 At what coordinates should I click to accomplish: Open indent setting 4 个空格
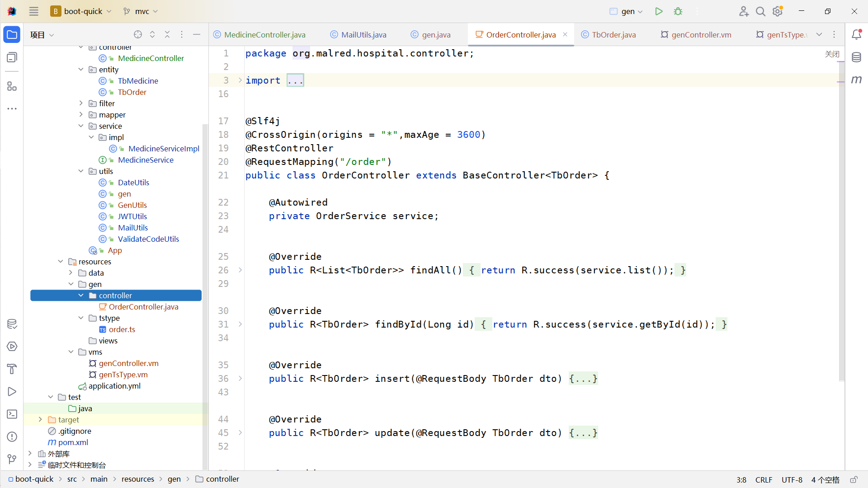click(x=826, y=479)
